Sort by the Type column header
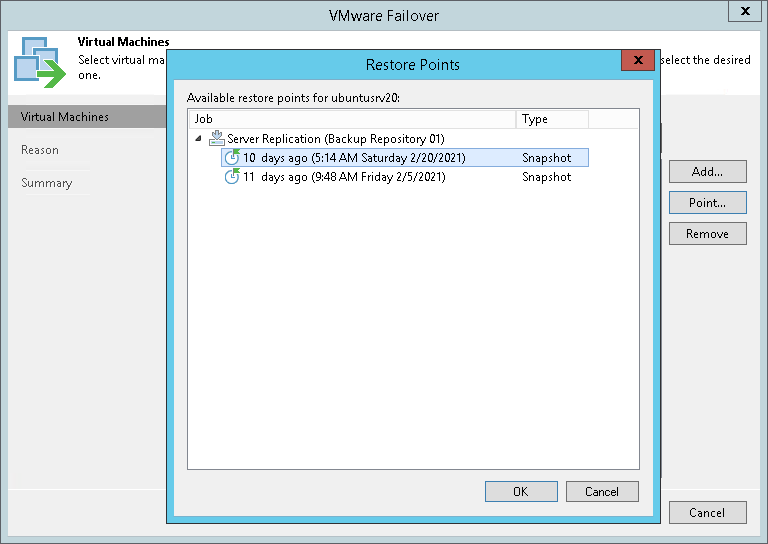This screenshot has height=544, width=768. [x=552, y=119]
